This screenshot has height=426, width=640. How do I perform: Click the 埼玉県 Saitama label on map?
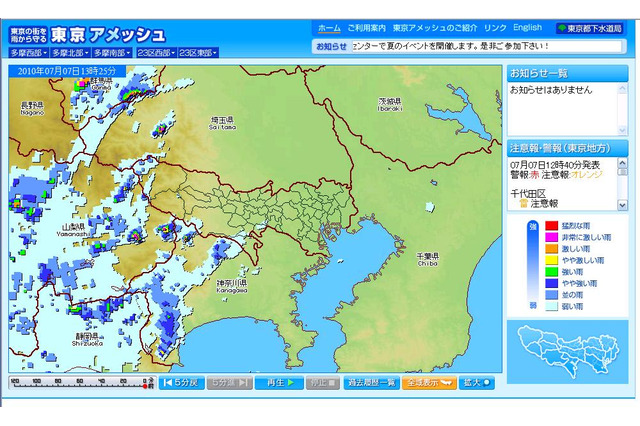[222, 123]
